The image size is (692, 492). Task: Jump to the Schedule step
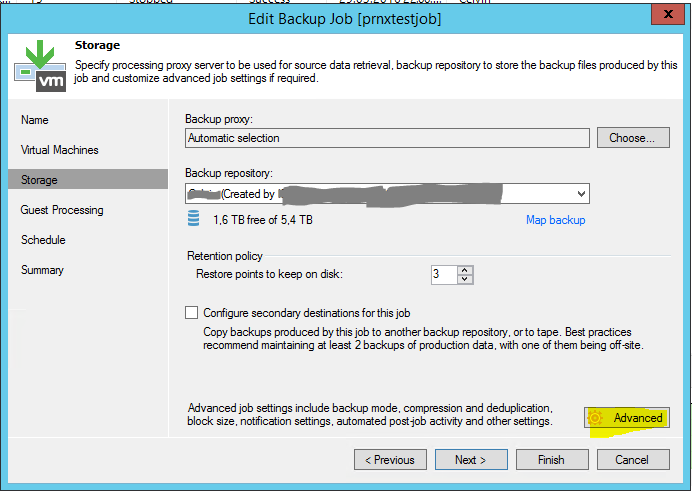point(43,240)
